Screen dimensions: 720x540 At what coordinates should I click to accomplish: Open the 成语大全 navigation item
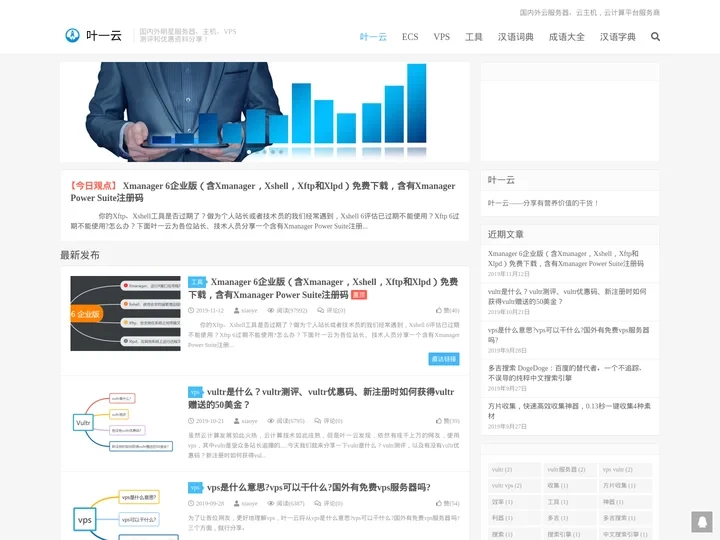click(x=567, y=37)
